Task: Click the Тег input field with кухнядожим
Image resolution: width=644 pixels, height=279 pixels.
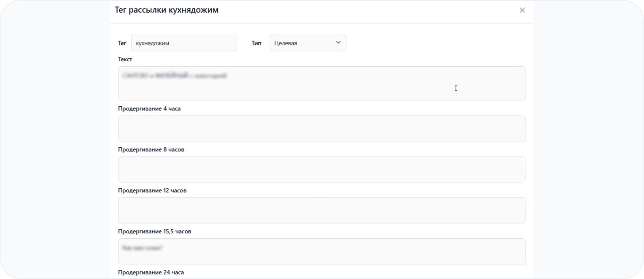Action: point(184,43)
